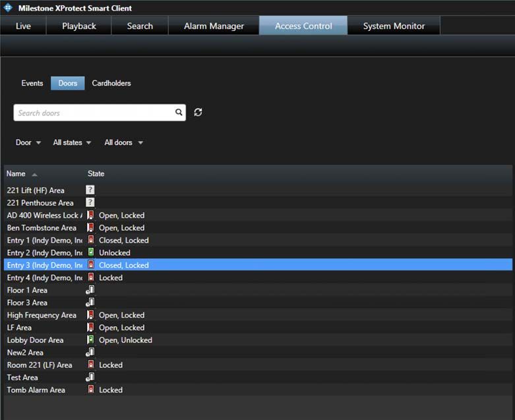The image size is (515, 420).
Task: Switch to the Playback tab
Action: pos(79,26)
